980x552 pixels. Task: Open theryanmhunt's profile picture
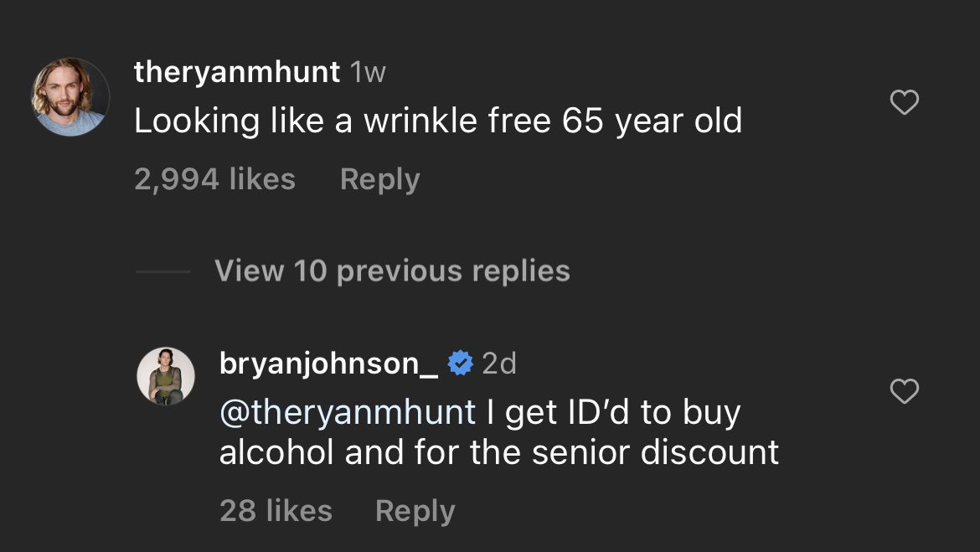70,96
